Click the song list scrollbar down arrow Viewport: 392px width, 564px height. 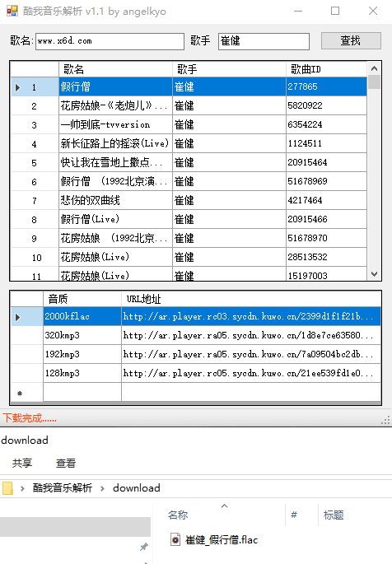click(x=374, y=274)
